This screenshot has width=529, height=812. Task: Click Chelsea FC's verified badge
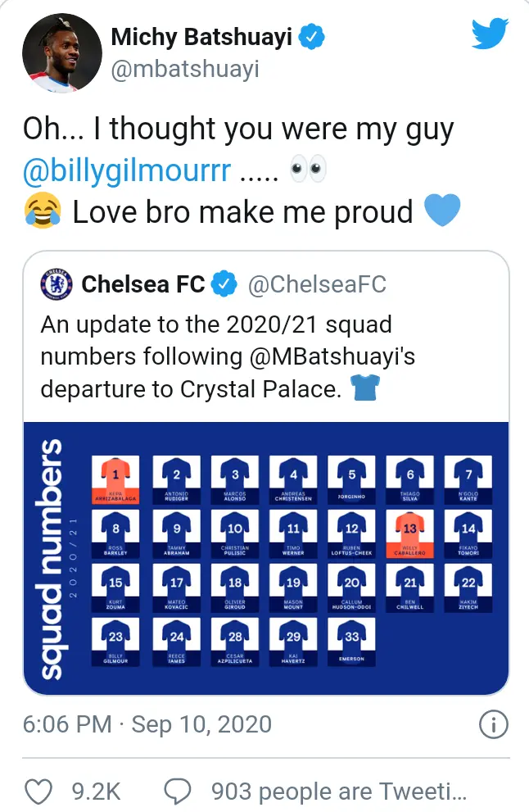[x=224, y=284]
